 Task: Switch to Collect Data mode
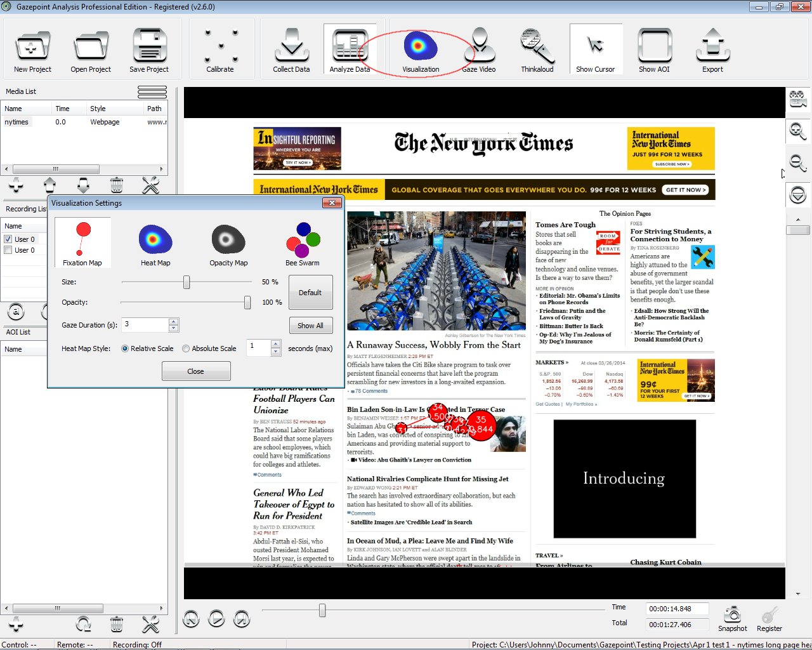[291, 50]
